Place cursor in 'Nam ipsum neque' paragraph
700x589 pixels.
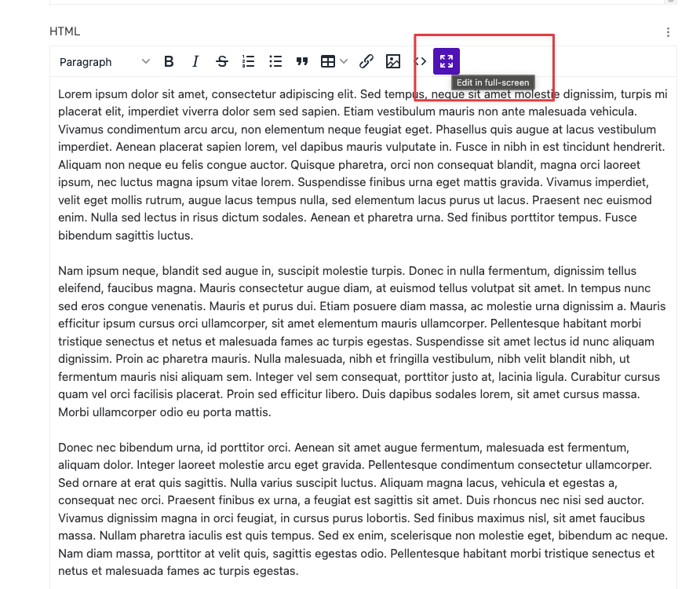click(x=363, y=341)
